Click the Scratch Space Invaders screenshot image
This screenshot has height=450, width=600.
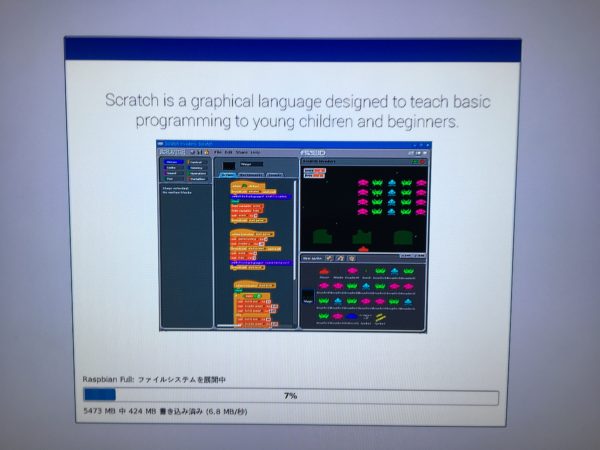[293, 236]
